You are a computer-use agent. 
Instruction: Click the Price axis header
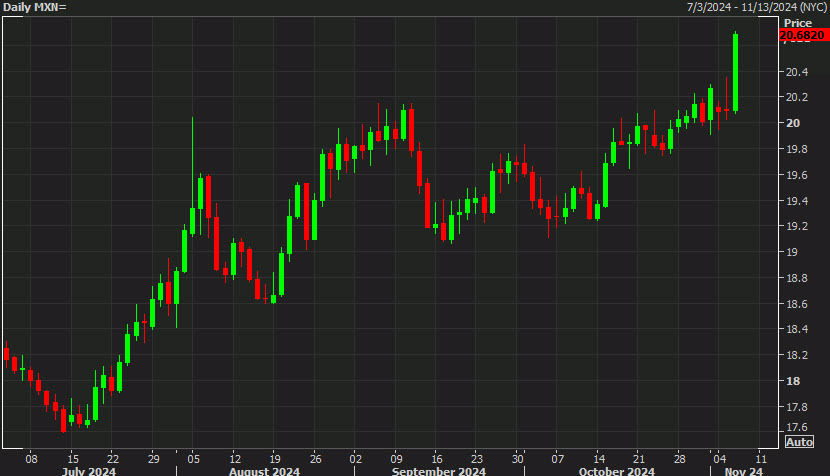tap(798, 22)
